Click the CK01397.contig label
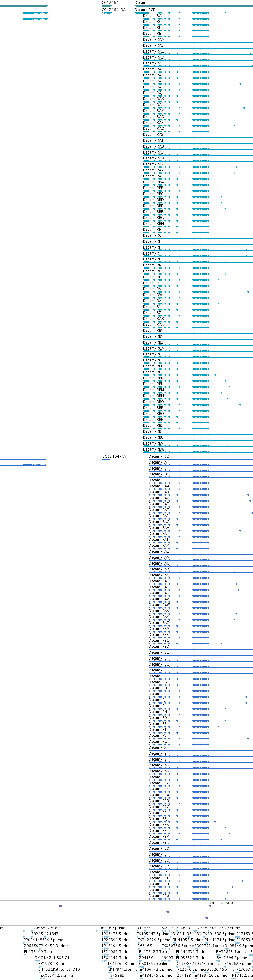253x980 pixels. click(x=153, y=964)
